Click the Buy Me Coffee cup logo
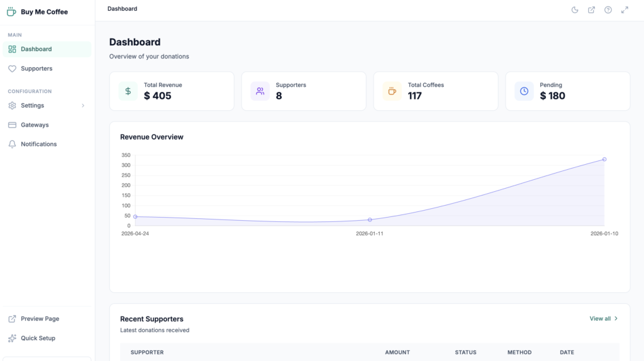Viewport: 644px width, 361px height. 11,11
